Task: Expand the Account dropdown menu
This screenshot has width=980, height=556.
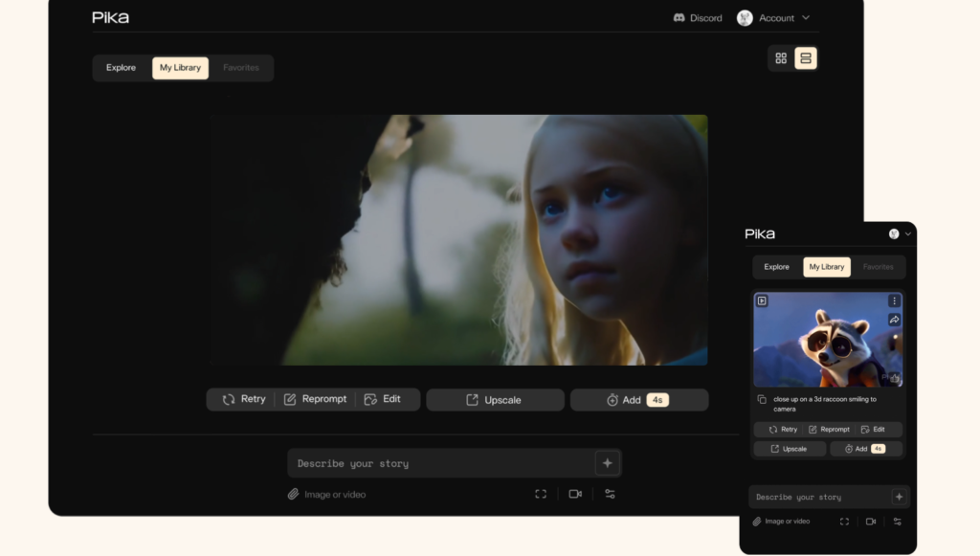Action: [806, 18]
